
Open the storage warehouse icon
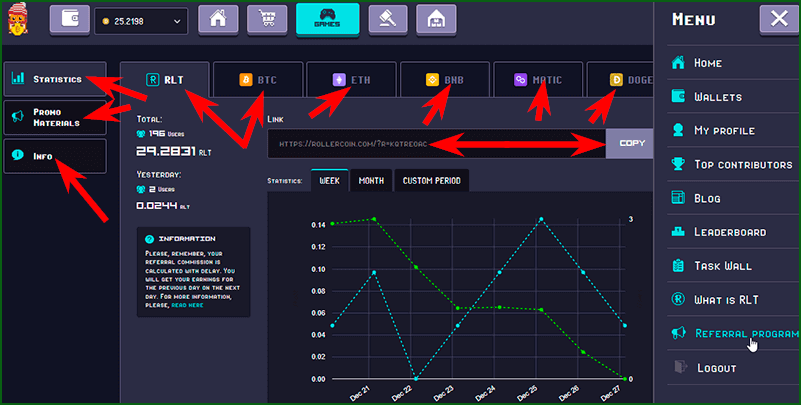click(x=436, y=19)
